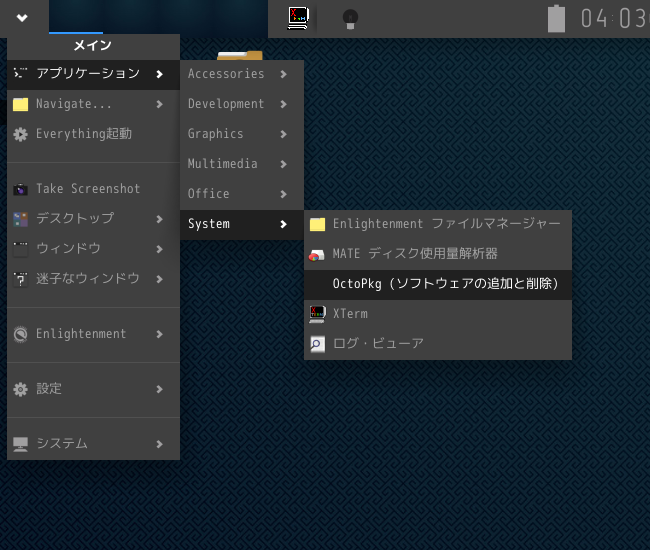Launch Everything起動 from the main menu
Image resolution: width=650 pixels, height=550 pixels.
click(93, 134)
